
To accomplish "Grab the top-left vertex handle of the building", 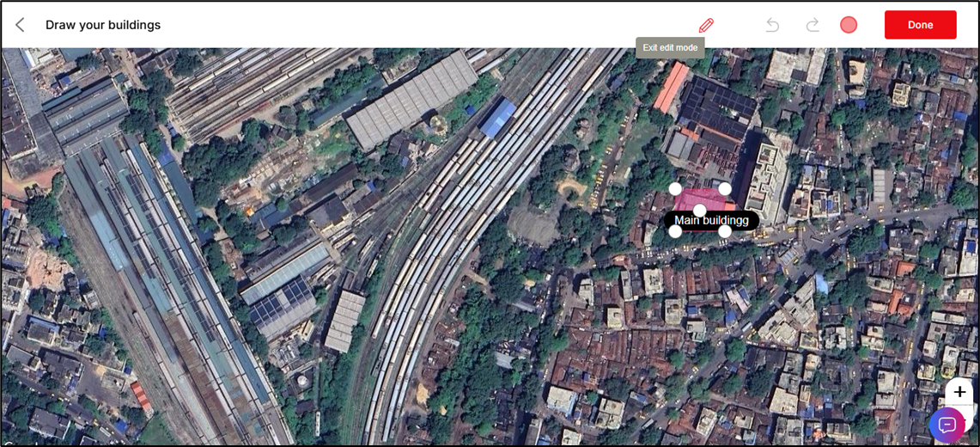I will (675, 188).
